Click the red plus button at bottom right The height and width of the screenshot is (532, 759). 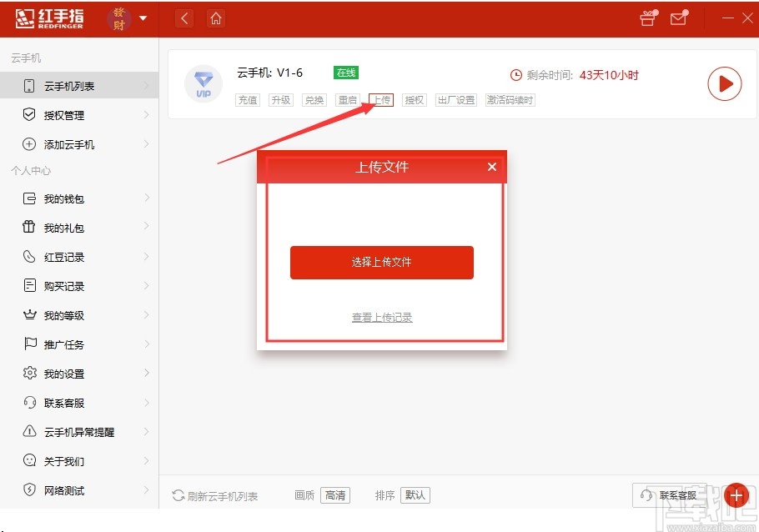736,494
